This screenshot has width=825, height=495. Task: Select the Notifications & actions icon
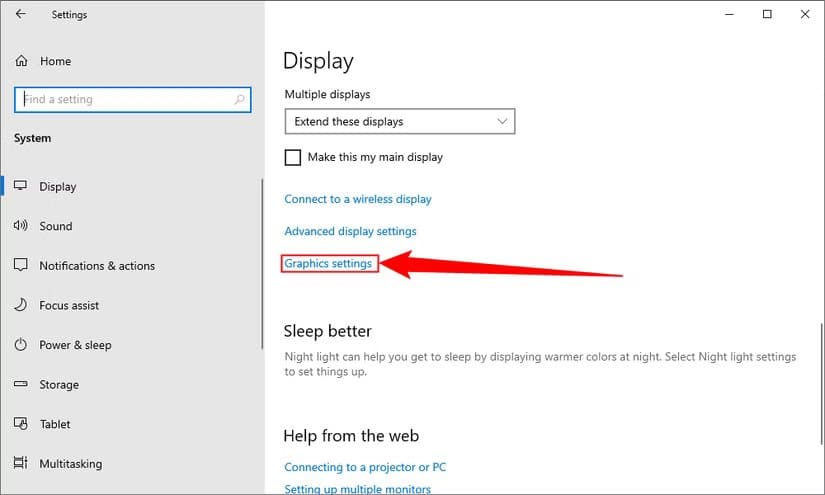point(21,265)
